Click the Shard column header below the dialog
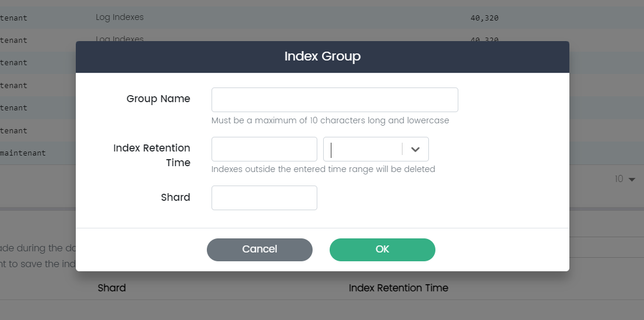Image resolution: width=644 pixels, height=320 pixels. point(112,288)
